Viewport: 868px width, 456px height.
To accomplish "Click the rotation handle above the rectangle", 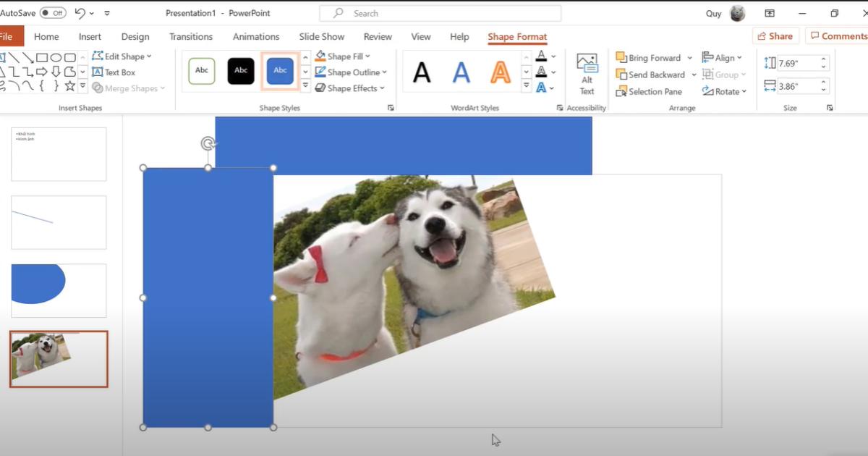I will tap(208, 143).
